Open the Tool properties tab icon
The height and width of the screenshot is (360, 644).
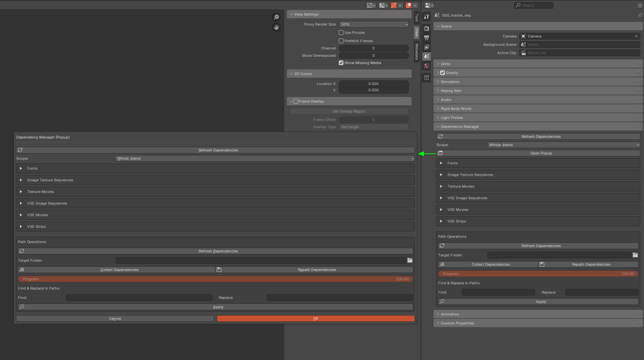427,17
